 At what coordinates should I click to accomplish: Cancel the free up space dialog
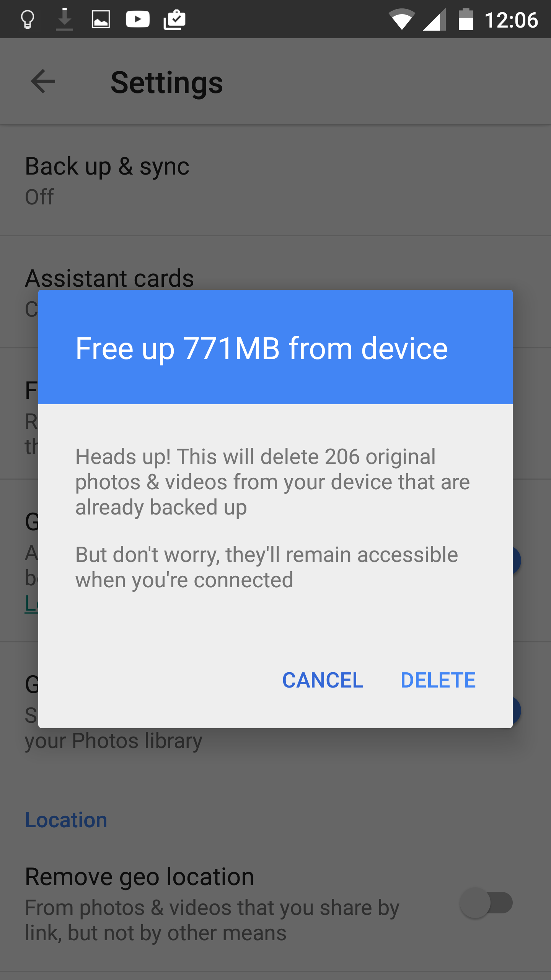323,680
